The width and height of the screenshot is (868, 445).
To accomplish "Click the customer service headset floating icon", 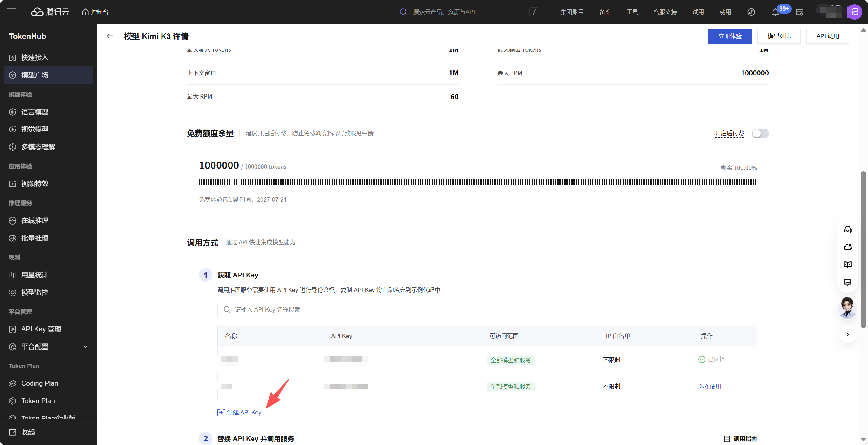I will (847, 230).
